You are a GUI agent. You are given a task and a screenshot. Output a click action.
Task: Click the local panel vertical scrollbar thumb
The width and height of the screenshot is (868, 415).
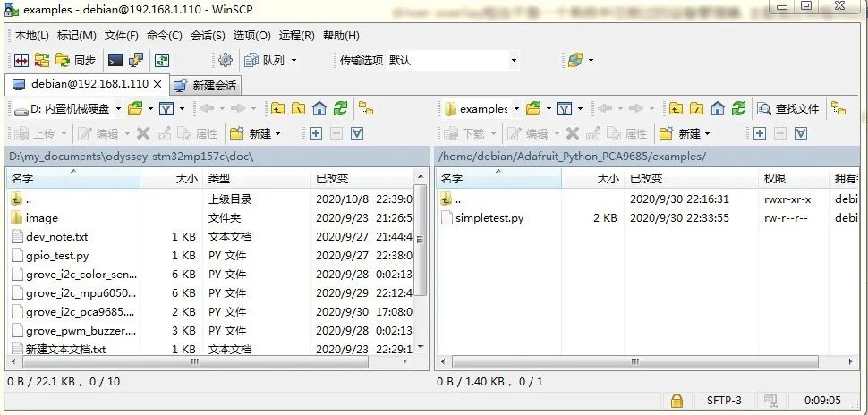(421, 240)
